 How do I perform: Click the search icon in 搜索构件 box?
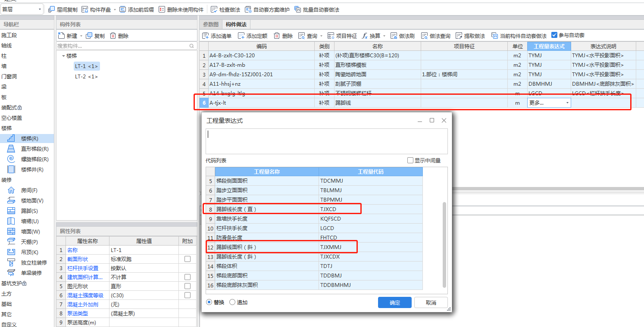coord(191,46)
